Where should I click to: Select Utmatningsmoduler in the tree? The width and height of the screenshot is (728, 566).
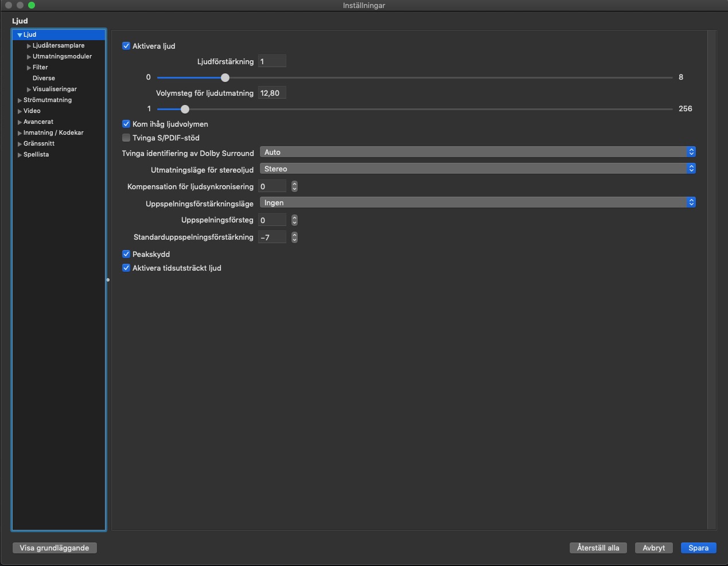pyautogui.click(x=62, y=56)
